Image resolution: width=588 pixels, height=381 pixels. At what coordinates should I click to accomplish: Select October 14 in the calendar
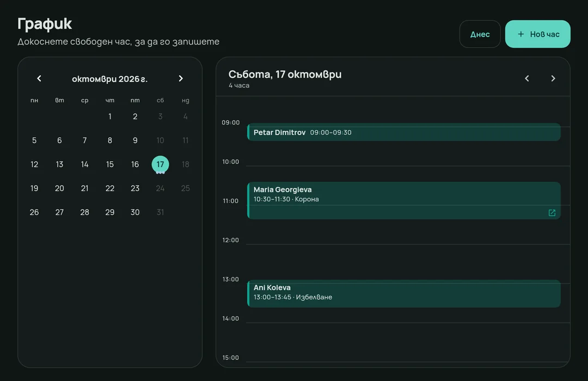85,164
